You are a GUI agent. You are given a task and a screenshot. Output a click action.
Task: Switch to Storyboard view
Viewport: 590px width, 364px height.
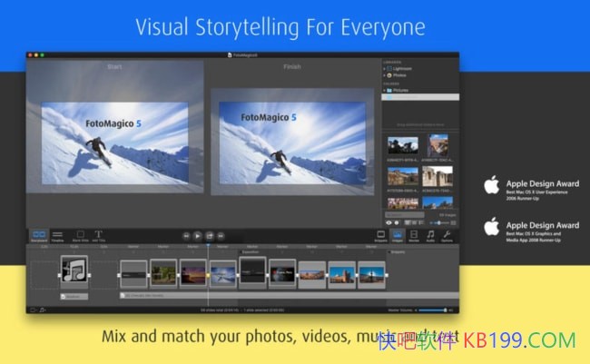pyautogui.click(x=39, y=235)
